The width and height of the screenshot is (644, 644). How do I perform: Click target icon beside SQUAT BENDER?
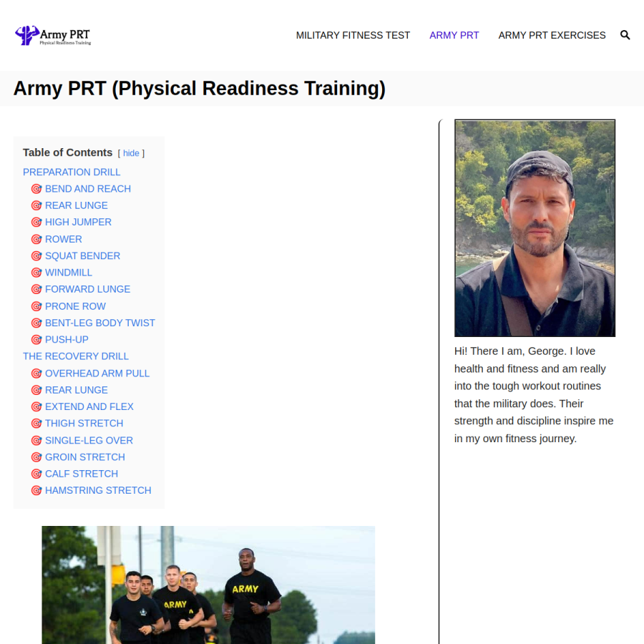36,256
